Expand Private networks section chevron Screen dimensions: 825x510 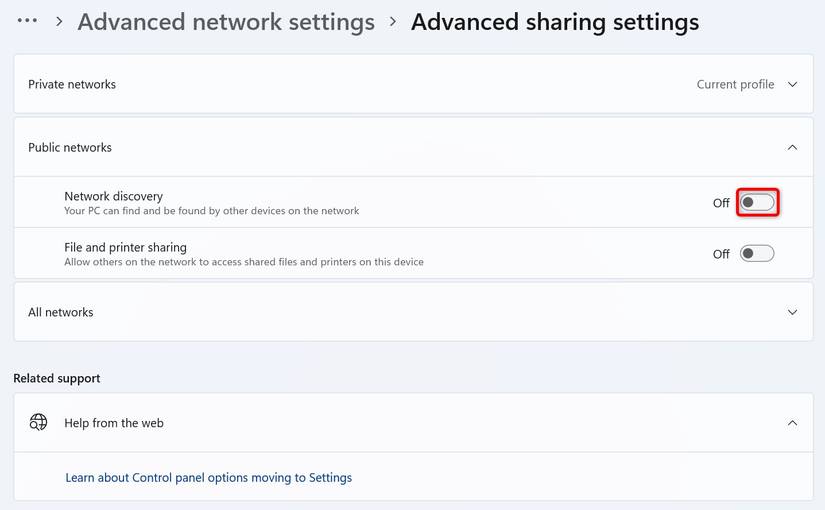[792, 85]
